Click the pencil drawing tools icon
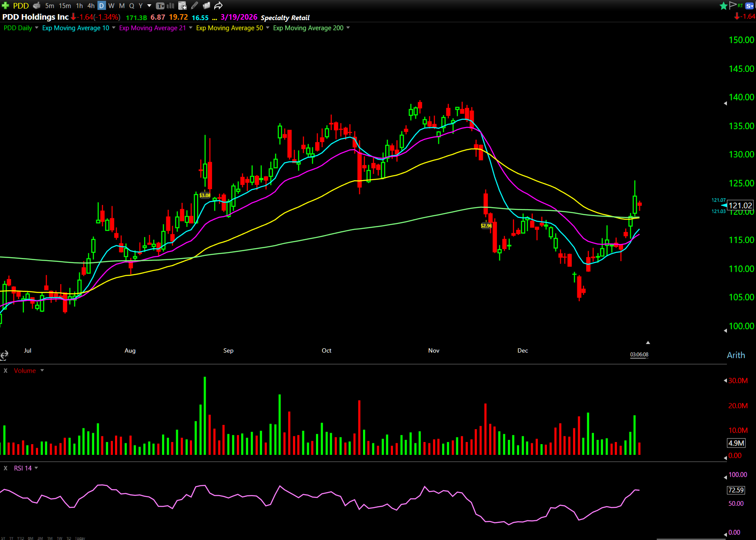Screen dimensions: 756x540 pyautogui.click(x=195, y=6)
